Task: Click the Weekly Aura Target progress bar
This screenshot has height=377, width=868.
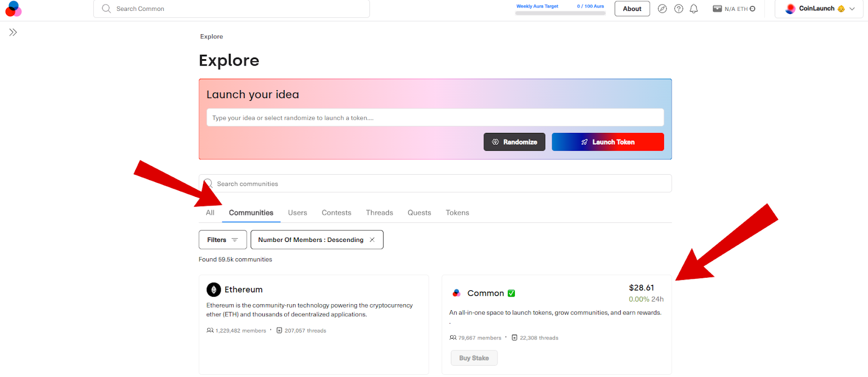Action: click(x=560, y=13)
